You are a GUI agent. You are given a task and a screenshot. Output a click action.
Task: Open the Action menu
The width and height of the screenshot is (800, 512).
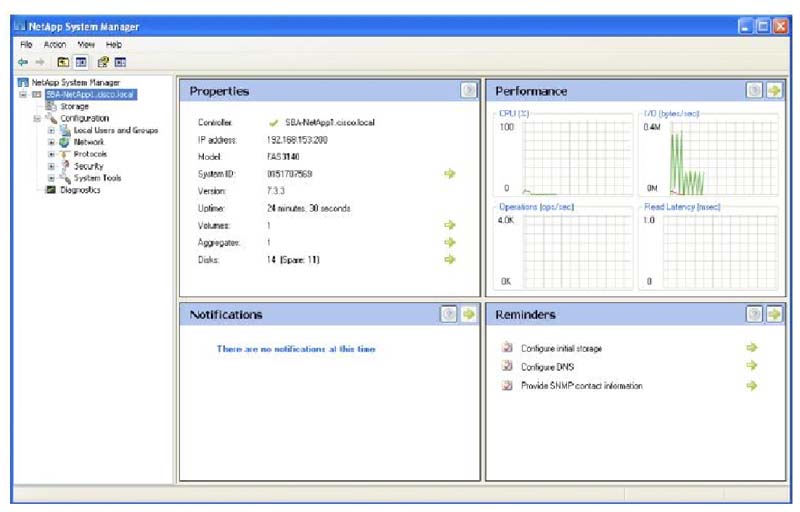point(55,45)
